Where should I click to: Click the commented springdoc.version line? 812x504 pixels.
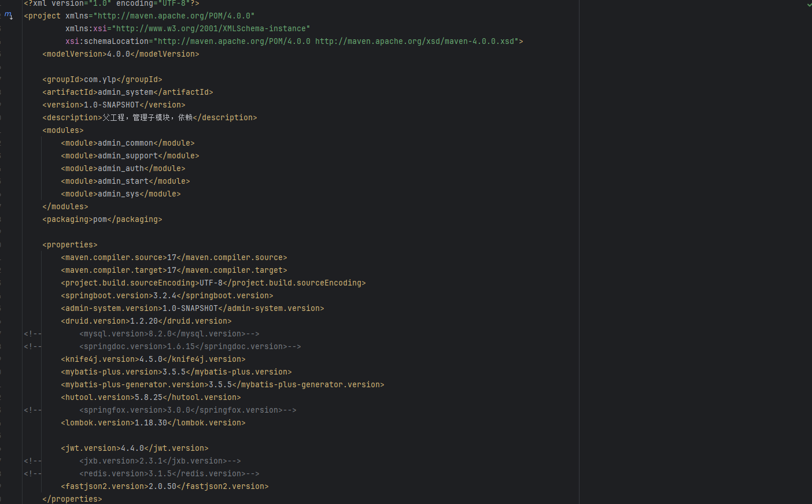[163, 346]
